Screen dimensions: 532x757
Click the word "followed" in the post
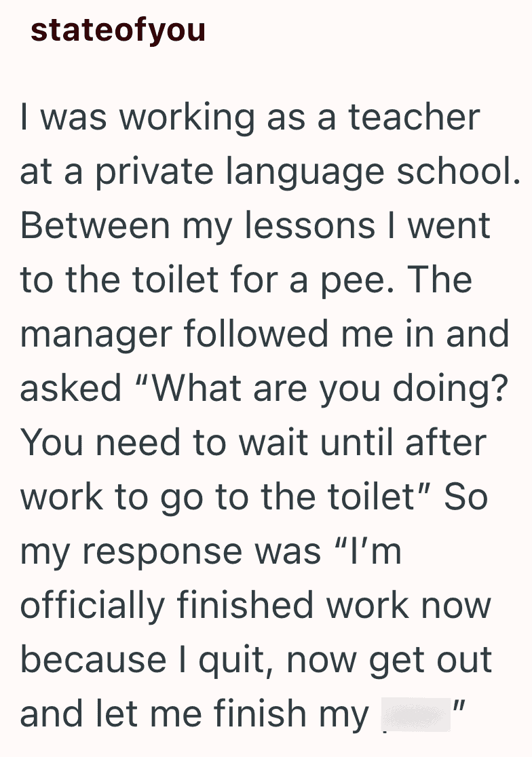point(256,334)
